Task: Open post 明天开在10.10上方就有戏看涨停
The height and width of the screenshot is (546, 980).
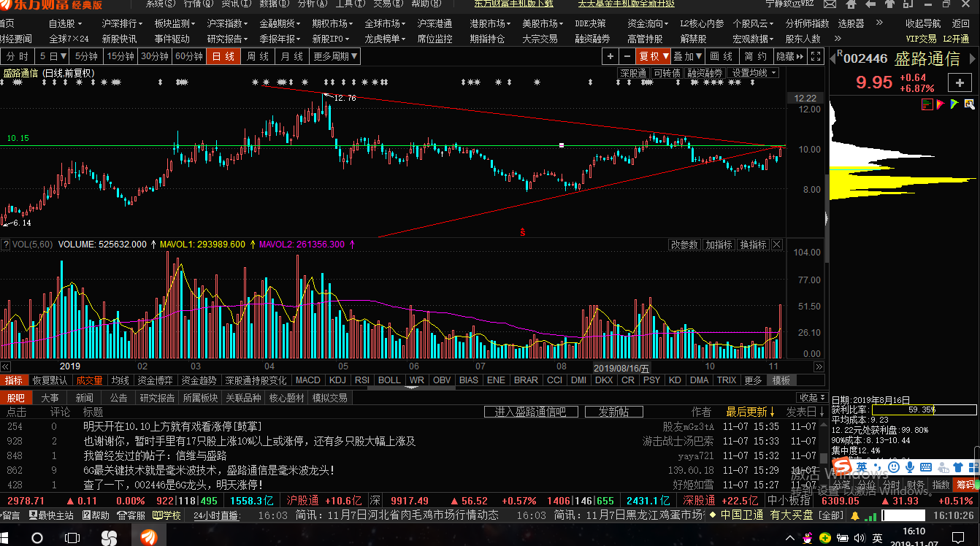Action: pyautogui.click(x=172, y=426)
